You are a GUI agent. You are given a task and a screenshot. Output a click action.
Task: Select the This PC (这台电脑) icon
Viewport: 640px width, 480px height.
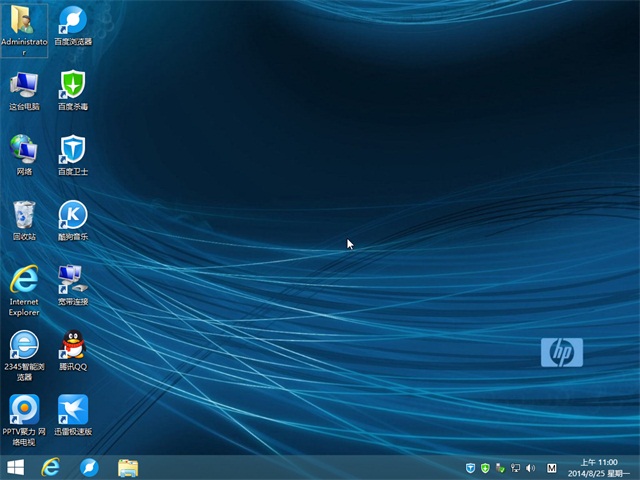24,85
